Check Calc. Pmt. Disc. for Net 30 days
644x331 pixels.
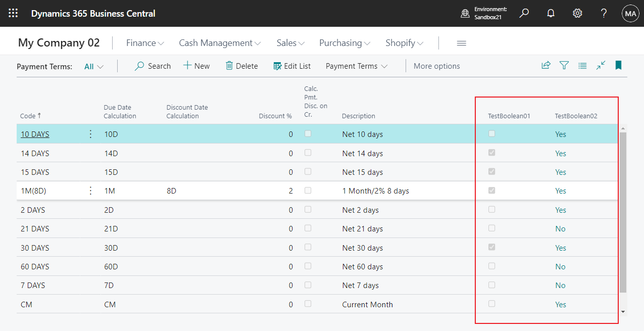tap(308, 248)
